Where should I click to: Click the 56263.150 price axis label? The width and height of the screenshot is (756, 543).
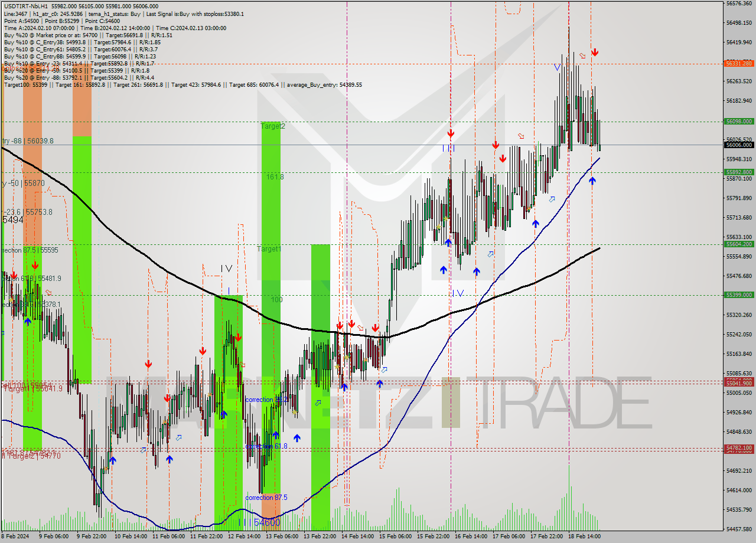(x=739, y=81)
